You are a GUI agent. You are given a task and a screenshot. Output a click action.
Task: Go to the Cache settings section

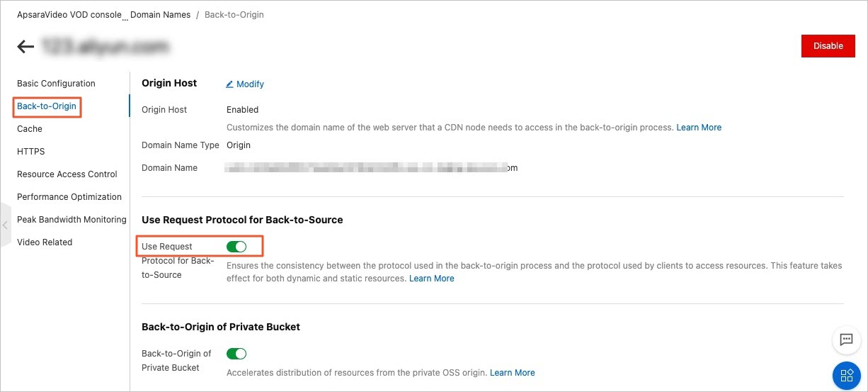[30, 129]
